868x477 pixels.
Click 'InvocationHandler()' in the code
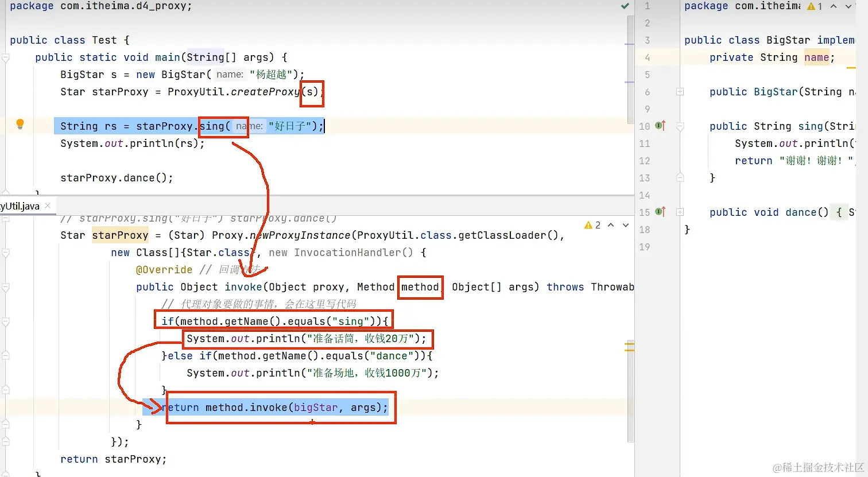pyautogui.click(x=354, y=253)
